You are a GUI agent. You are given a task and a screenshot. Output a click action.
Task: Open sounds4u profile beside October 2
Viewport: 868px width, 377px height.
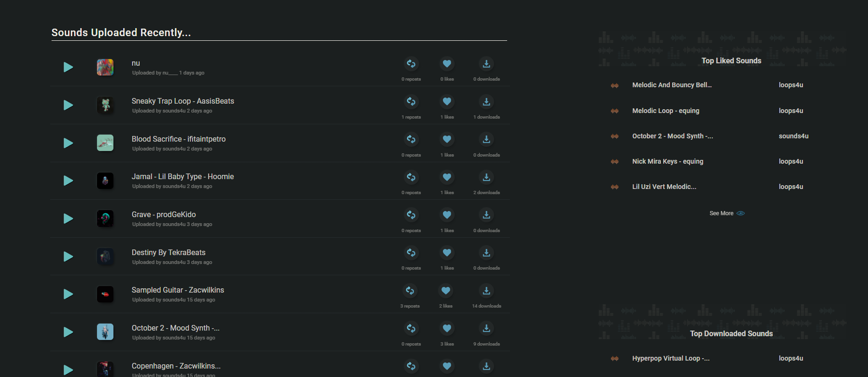[793, 136]
